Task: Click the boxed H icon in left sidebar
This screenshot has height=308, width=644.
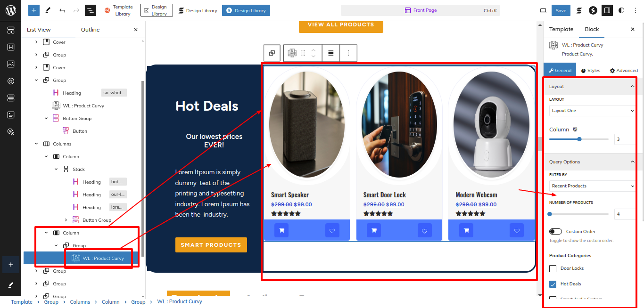Action: [x=10, y=47]
